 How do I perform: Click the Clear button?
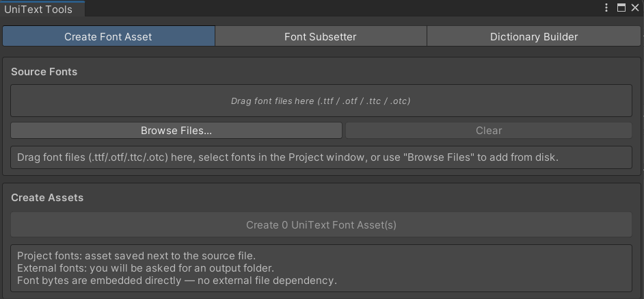tap(489, 131)
